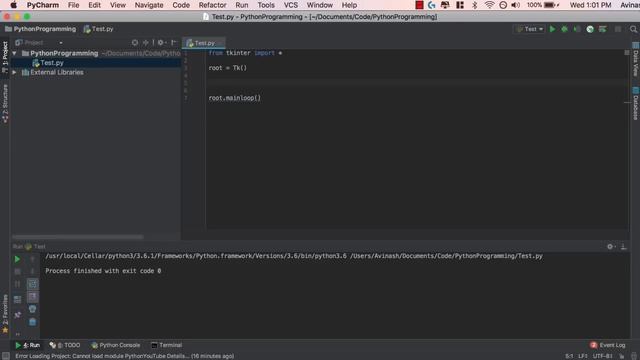This screenshot has width=640, height=360.
Task: Hide the Run tool window
Action: (x=623, y=247)
